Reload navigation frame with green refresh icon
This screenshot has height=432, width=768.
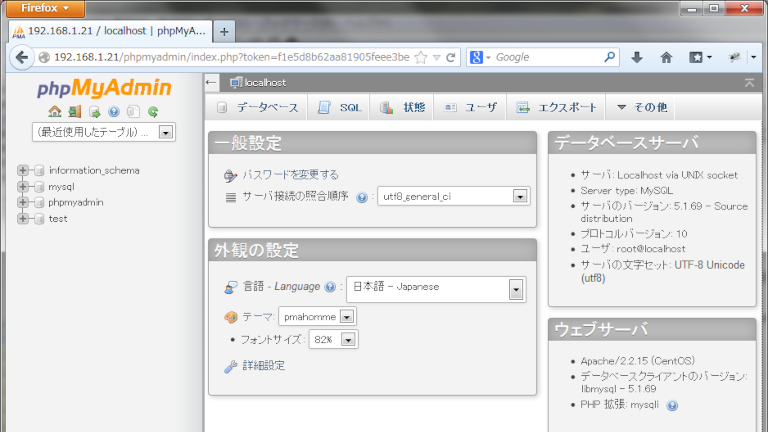click(153, 112)
